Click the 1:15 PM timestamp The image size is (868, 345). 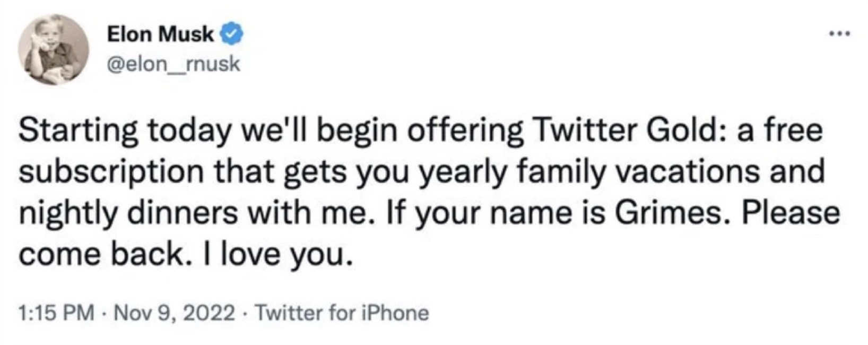pos(56,313)
